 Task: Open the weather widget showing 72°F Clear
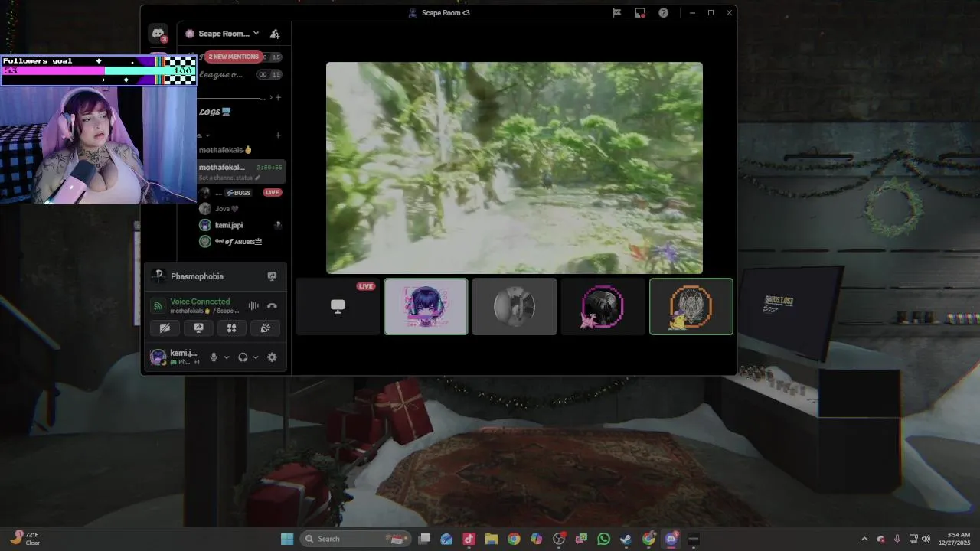coord(25,539)
